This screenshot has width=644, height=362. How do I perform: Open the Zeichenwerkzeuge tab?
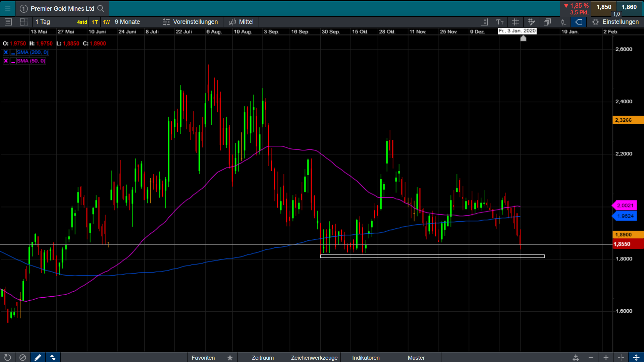(x=314, y=358)
